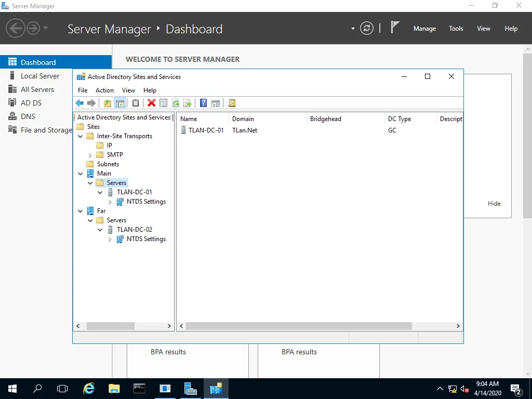
Task: Open the Manage menu in Server Manager
Action: point(424,29)
